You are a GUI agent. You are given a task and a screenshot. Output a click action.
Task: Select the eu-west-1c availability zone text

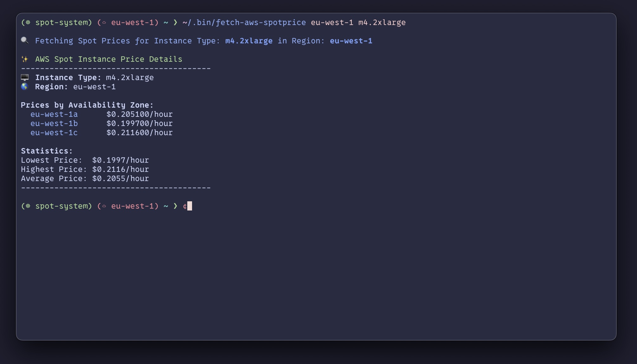(54, 133)
